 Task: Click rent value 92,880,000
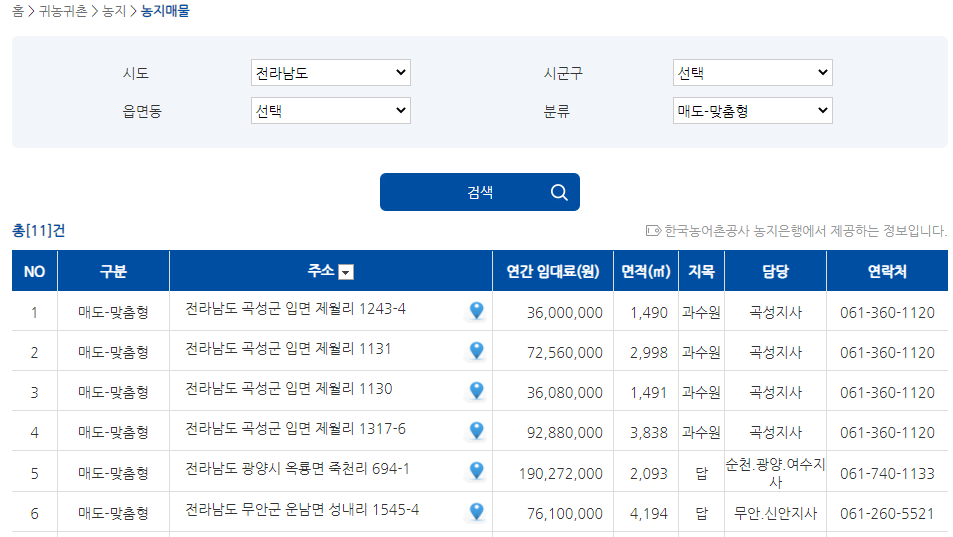[x=565, y=433]
